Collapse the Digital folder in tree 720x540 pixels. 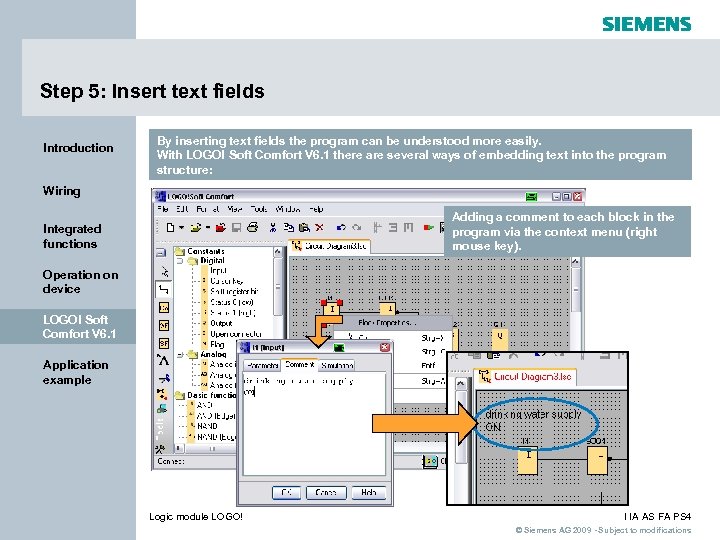tap(180, 260)
